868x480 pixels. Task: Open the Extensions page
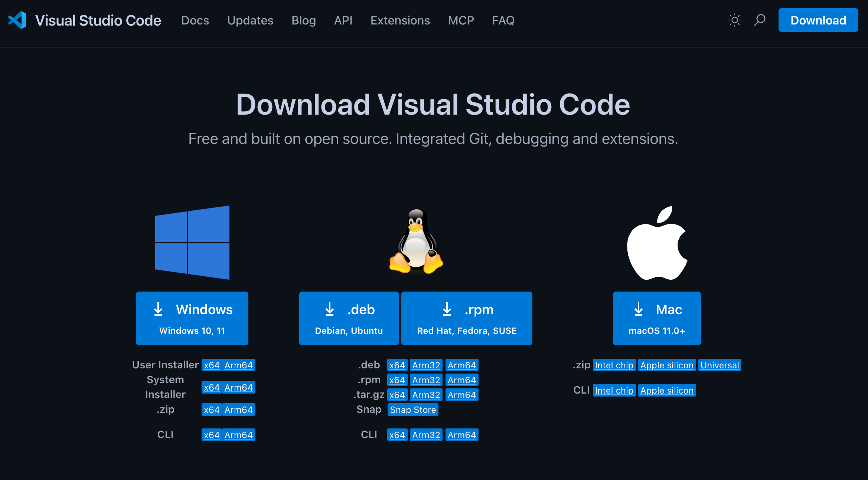tap(400, 20)
